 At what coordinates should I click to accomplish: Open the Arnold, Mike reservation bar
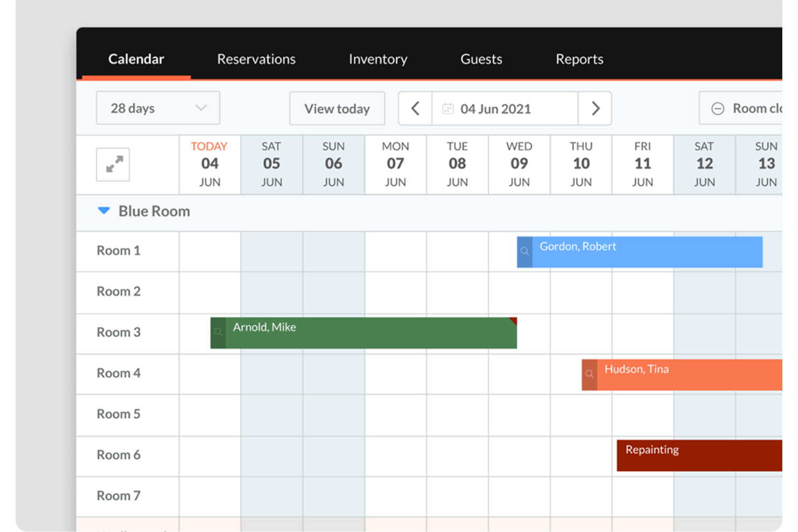(363, 333)
